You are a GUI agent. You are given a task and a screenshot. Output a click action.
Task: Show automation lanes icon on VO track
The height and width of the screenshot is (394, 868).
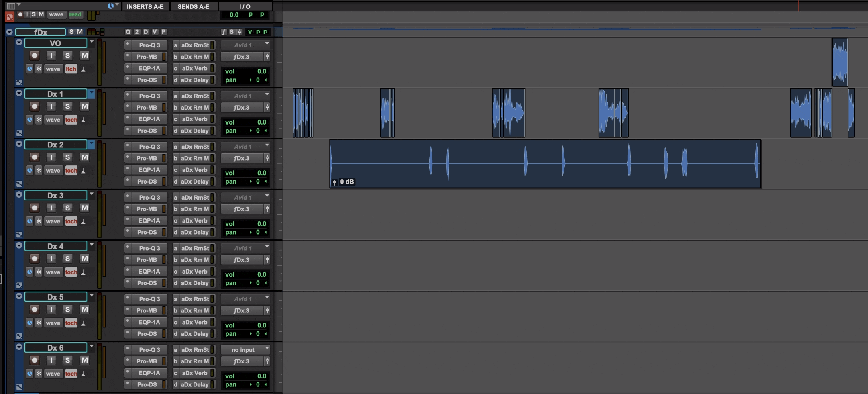(x=19, y=82)
